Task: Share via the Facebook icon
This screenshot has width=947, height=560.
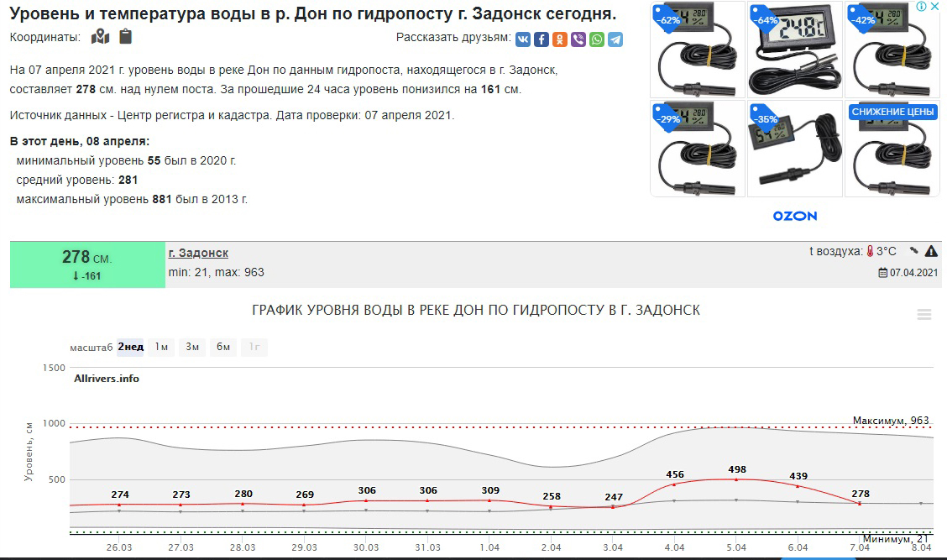Action: [542, 39]
